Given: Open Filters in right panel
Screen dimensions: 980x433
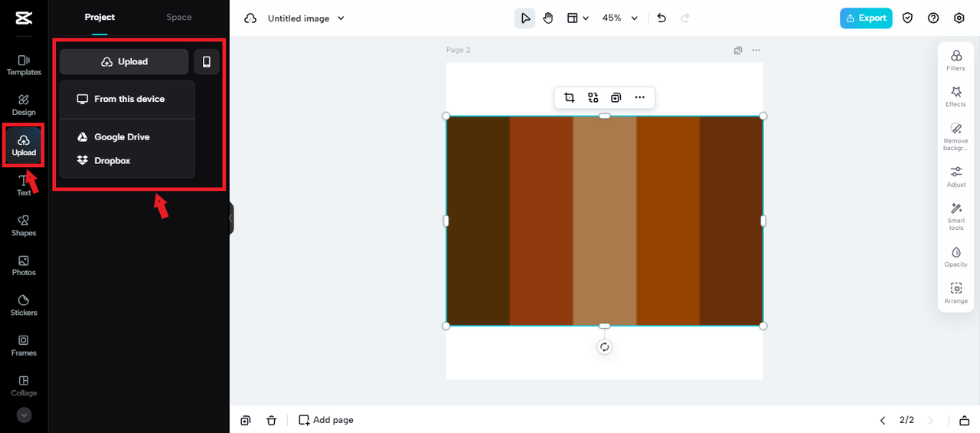Looking at the screenshot, I should click(x=955, y=61).
